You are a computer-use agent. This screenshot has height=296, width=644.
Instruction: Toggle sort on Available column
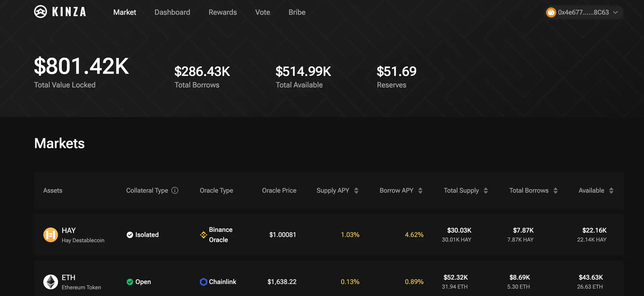click(611, 191)
